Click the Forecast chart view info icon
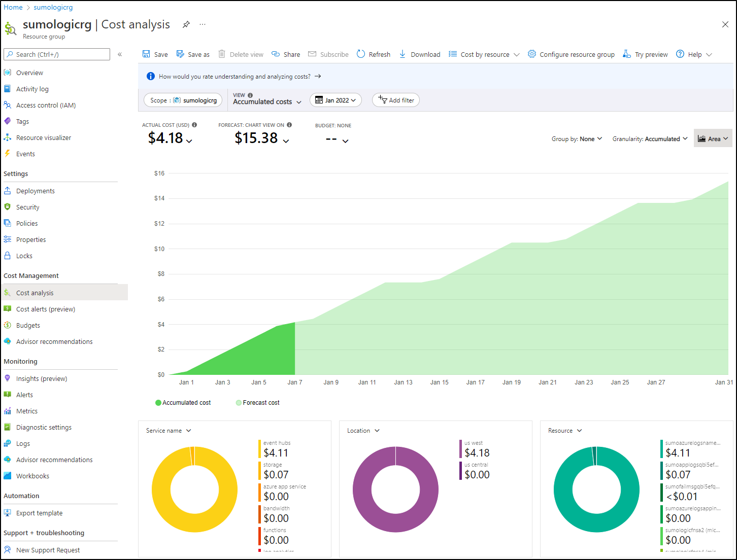The image size is (737, 560). pyautogui.click(x=289, y=125)
